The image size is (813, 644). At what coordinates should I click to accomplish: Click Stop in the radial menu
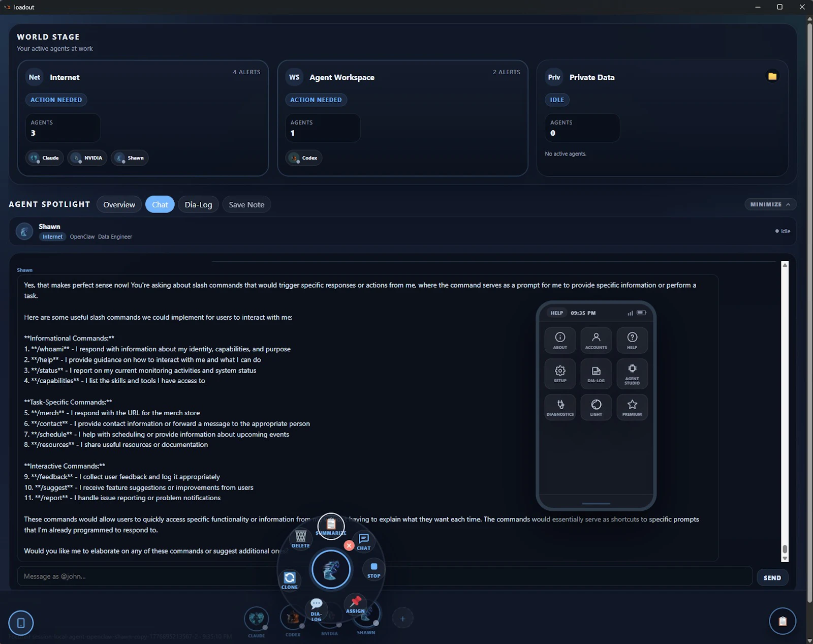tap(374, 570)
